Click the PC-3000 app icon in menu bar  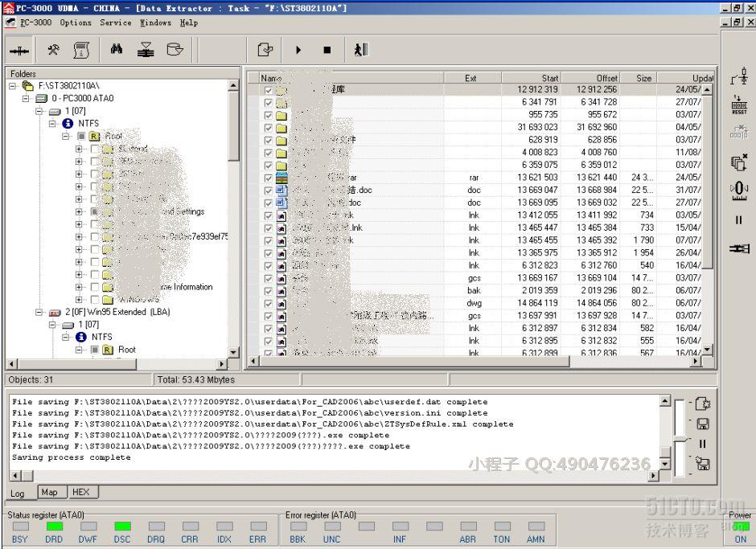coord(10,23)
